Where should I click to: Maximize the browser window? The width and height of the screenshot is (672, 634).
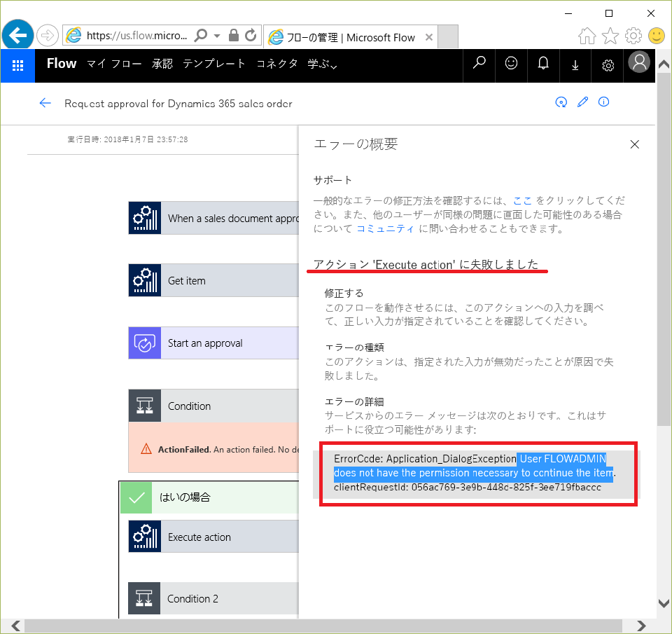coord(608,13)
